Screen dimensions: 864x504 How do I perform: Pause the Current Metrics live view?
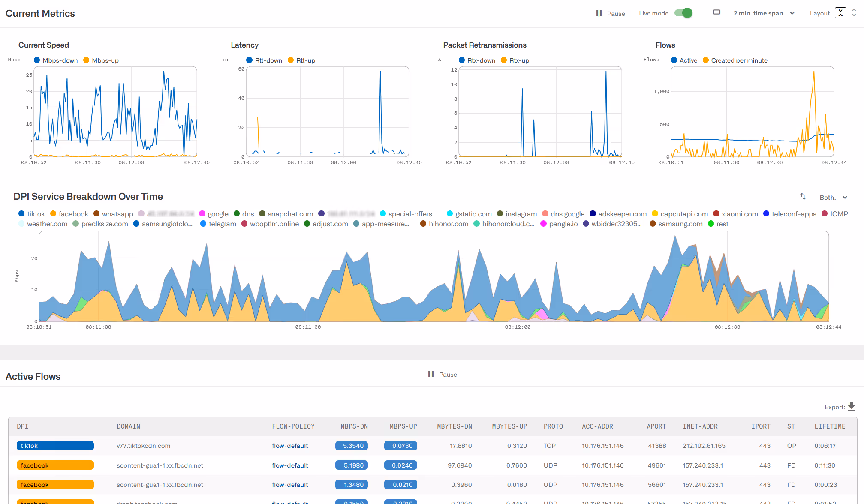(x=610, y=13)
